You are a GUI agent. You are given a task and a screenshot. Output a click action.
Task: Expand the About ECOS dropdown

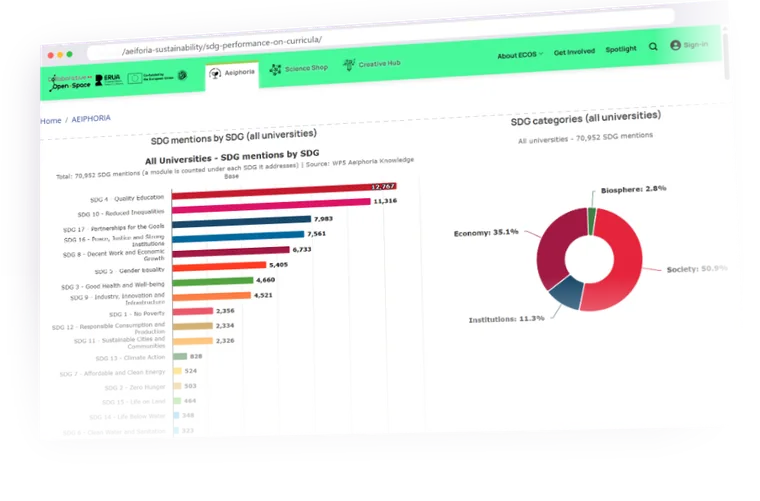pyautogui.click(x=520, y=55)
